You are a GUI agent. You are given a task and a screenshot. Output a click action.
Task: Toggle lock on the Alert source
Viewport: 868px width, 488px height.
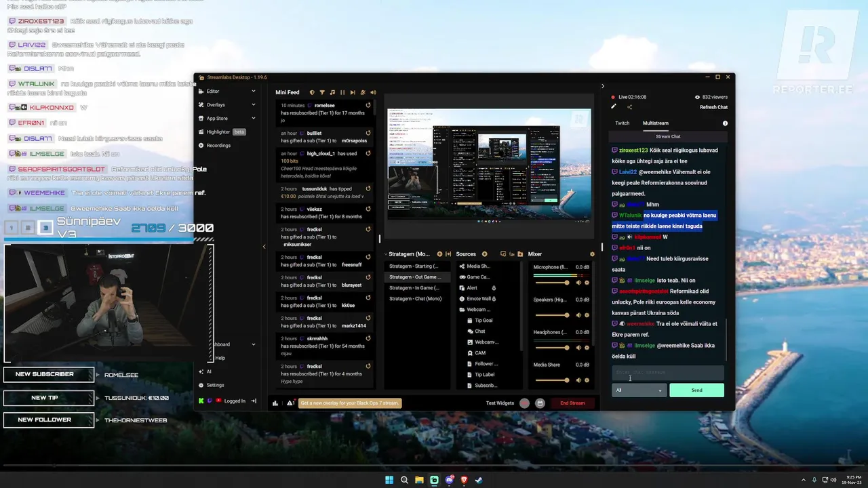coord(494,288)
